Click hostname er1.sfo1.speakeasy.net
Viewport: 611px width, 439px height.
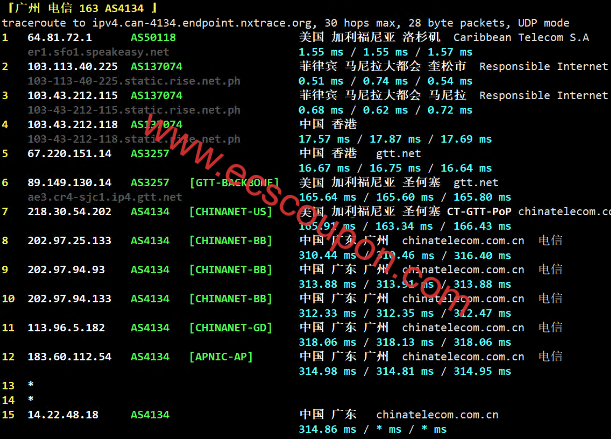tap(98, 52)
